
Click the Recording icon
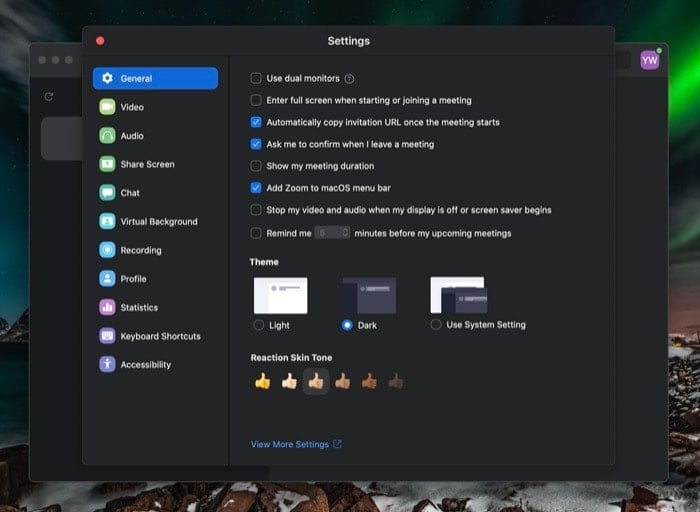[107, 250]
